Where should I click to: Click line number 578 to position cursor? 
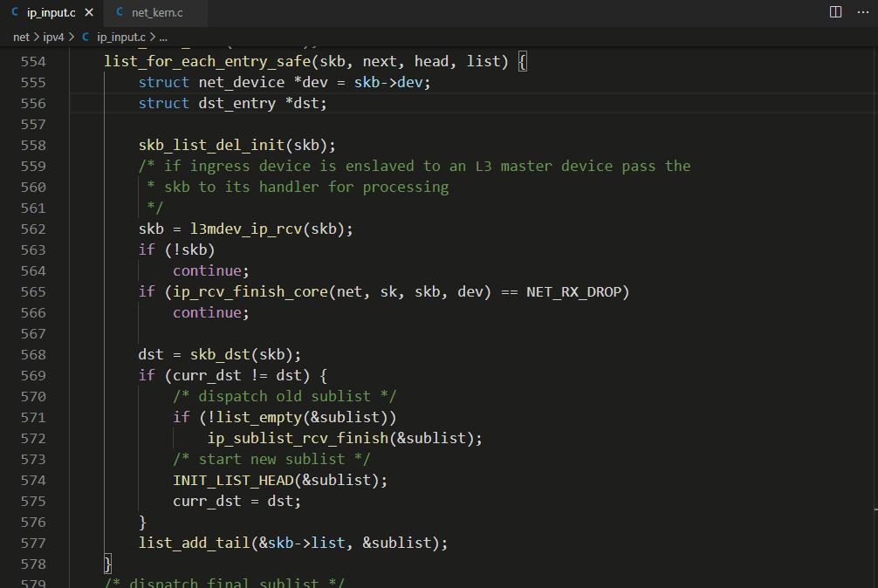(33, 564)
